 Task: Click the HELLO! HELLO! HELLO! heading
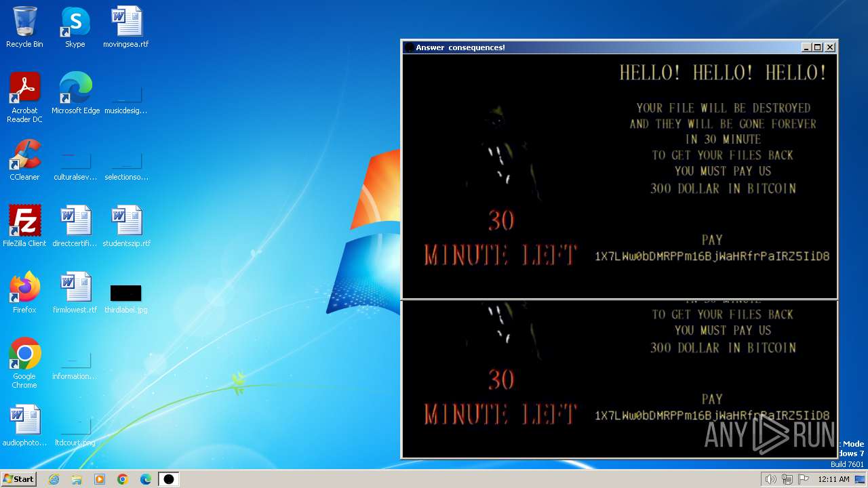point(724,73)
